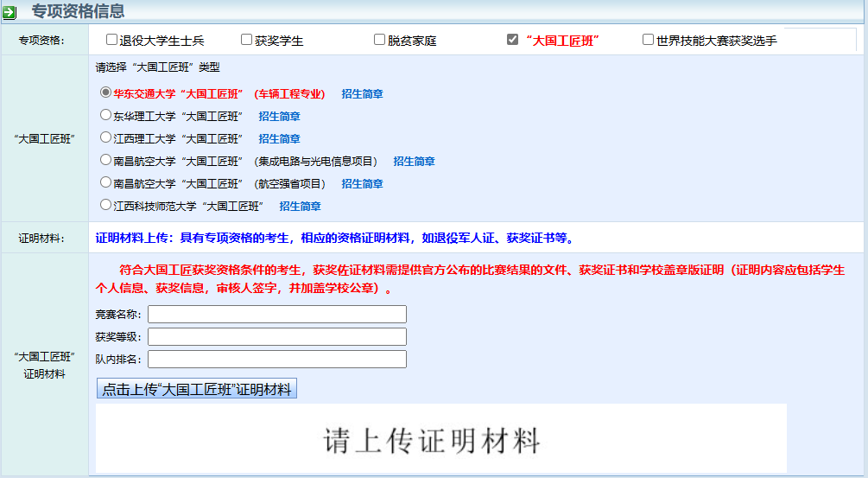The width and height of the screenshot is (868, 478).
Task: Select 南昌航空大学 航空强省项目 radio button
Action: tap(105, 182)
